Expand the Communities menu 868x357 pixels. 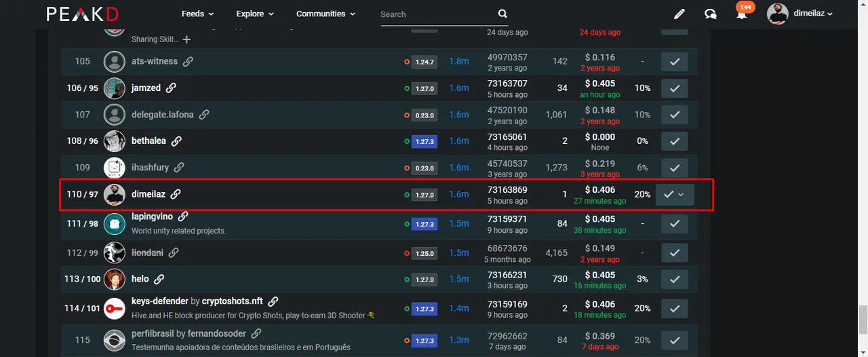point(325,14)
